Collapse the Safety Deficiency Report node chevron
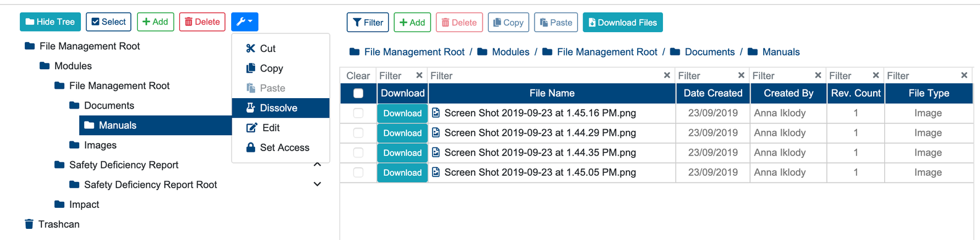The height and width of the screenshot is (240, 980). pyautogui.click(x=317, y=164)
